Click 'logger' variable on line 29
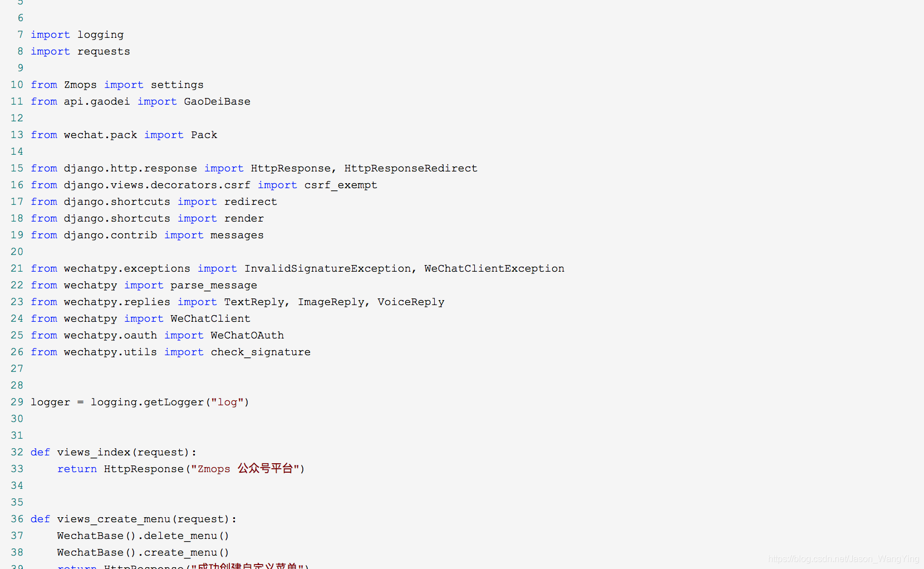Image resolution: width=924 pixels, height=569 pixels. click(51, 402)
